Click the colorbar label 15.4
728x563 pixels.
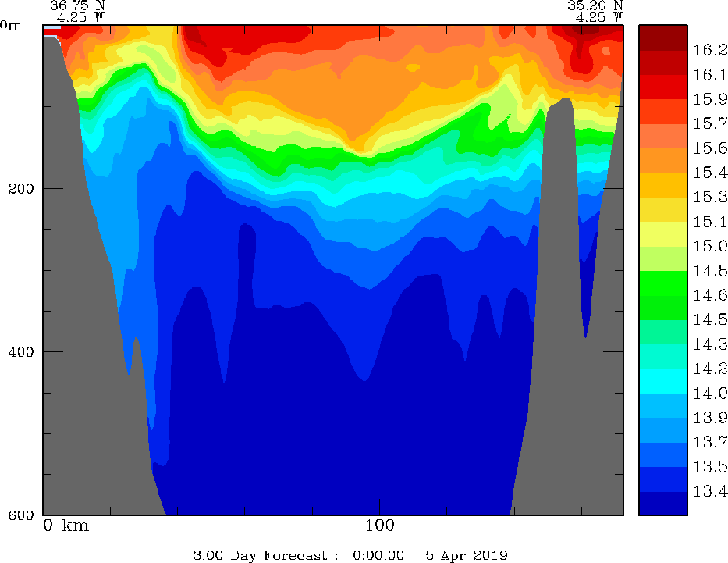[x=710, y=173]
